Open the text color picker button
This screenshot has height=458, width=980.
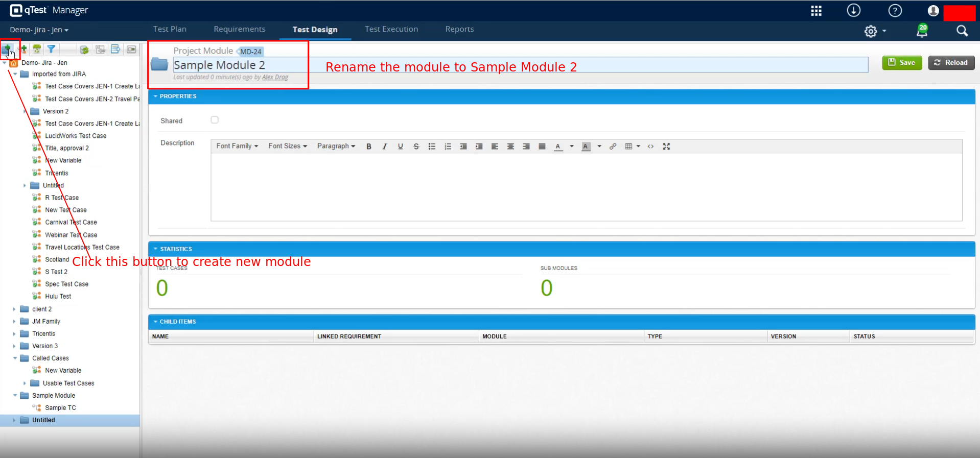click(558, 147)
